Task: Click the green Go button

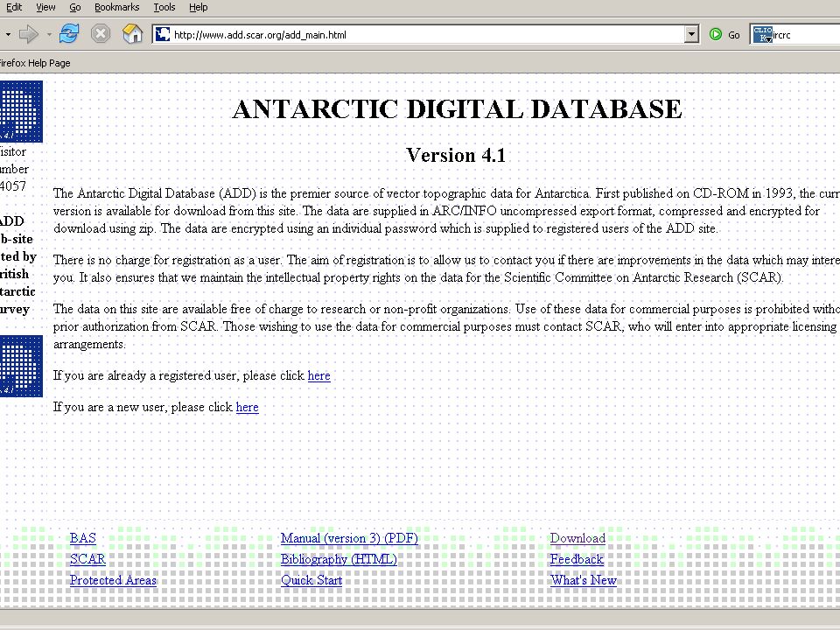Action: (724, 35)
